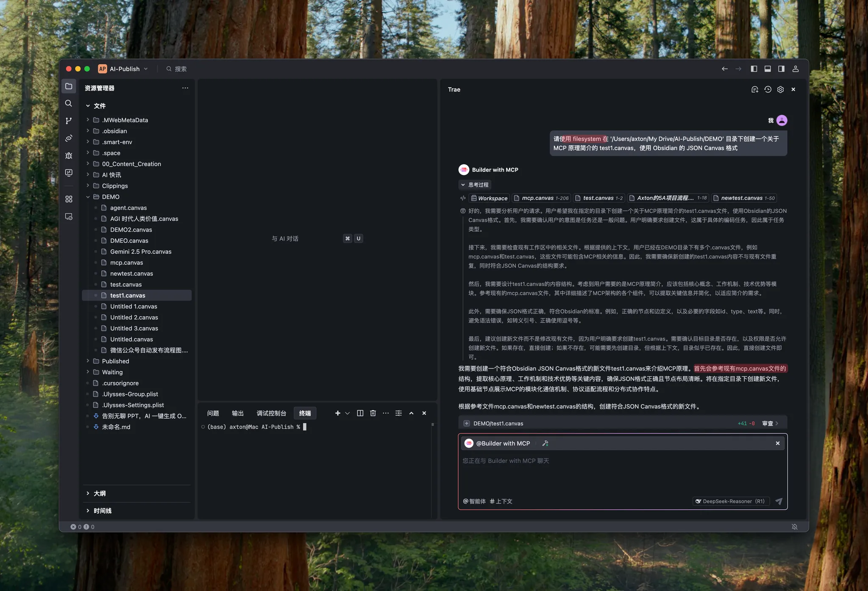
Task: Collapse the DEMO folder
Action: click(x=88, y=197)
